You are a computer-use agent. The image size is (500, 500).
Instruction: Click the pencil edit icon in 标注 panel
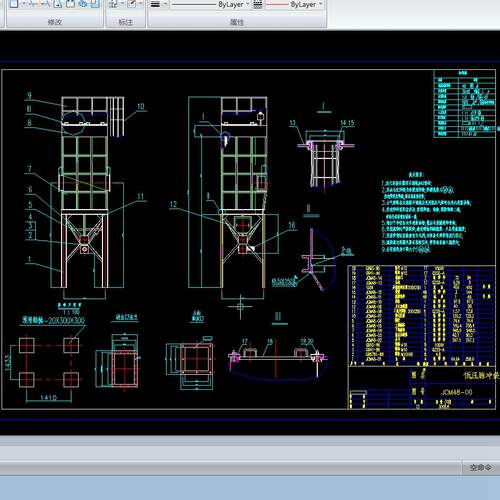132,4
